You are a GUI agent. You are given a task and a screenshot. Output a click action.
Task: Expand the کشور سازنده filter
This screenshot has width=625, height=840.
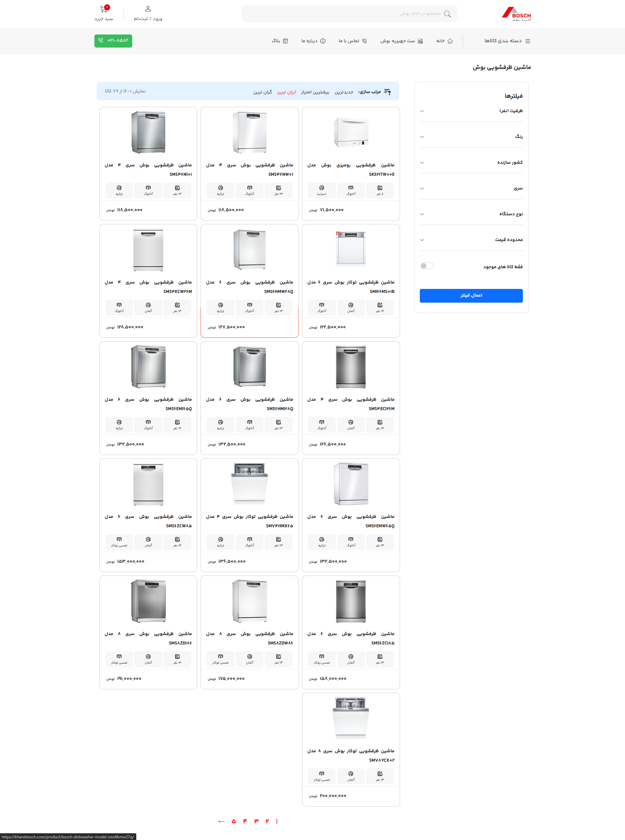click(471, 162)
